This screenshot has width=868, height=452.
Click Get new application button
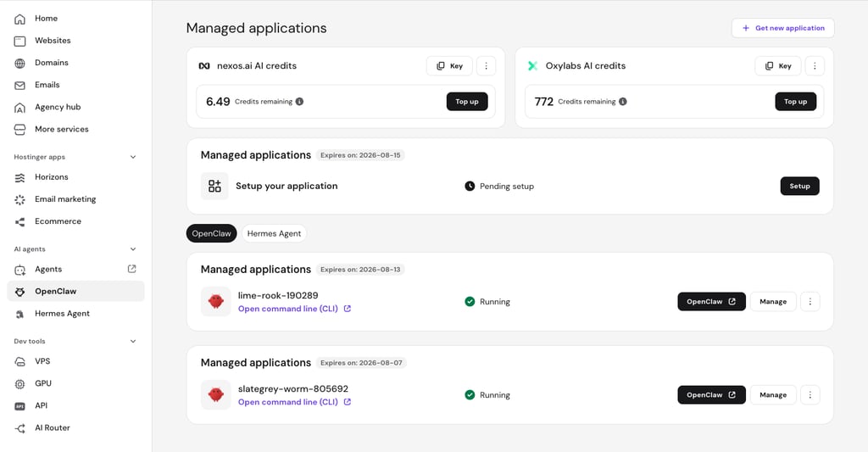pyautogui.click(x=782, y=28)
